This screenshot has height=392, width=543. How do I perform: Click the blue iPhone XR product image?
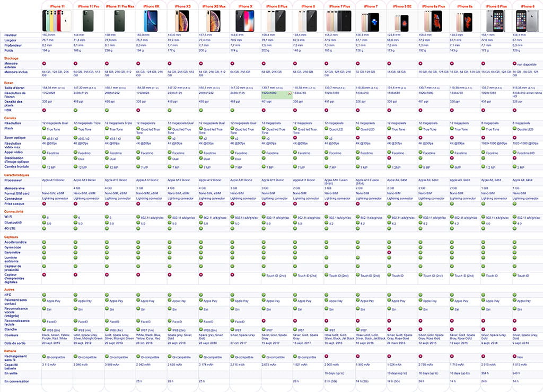(x=151, y=21)
